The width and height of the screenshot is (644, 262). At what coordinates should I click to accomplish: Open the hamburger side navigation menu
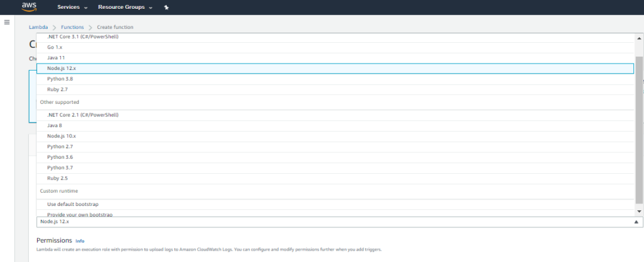point(7,22)
